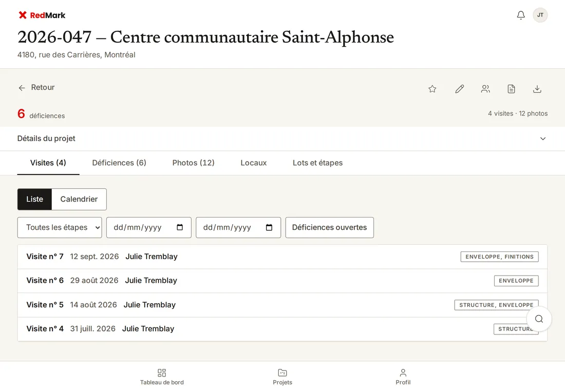Click the first dd/mm/yyyy date input
565x392 pixels.
point(149,227)
